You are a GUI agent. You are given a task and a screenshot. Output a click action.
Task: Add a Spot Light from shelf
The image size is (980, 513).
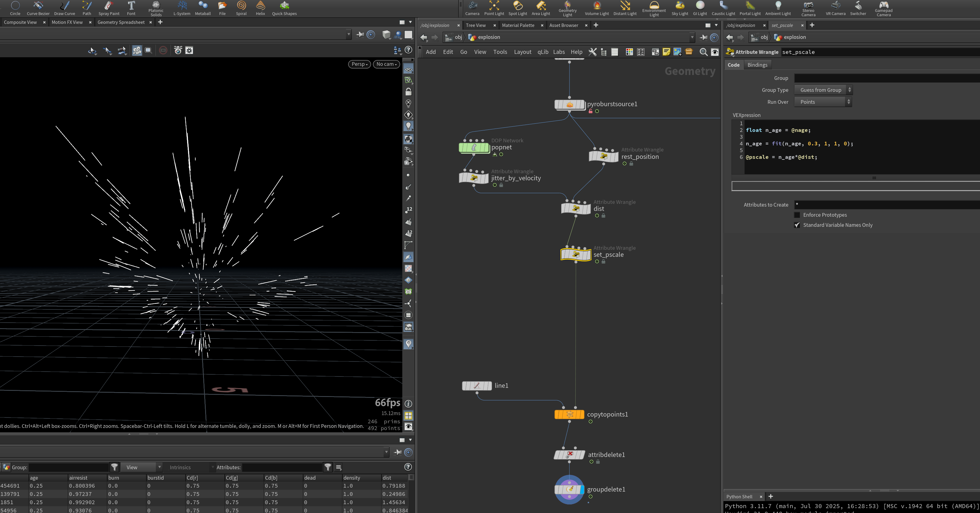coord(517,8)
